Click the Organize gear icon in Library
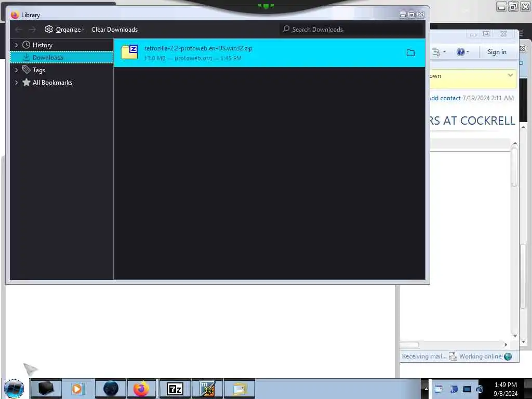 point(48,29)
